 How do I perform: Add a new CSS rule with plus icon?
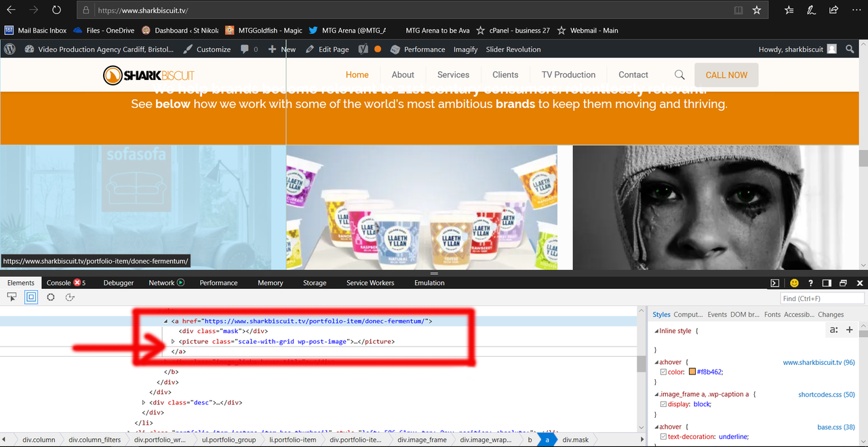tap(850, 330)
